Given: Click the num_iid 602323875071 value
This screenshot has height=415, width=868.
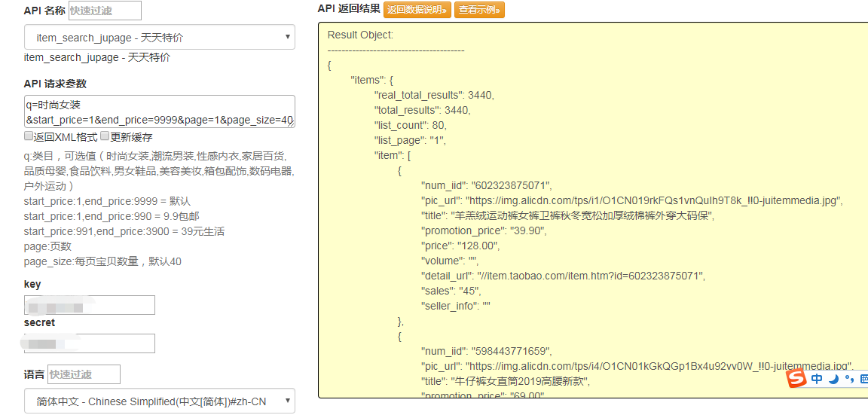Looking at the screenshot, I should point(511,185).
